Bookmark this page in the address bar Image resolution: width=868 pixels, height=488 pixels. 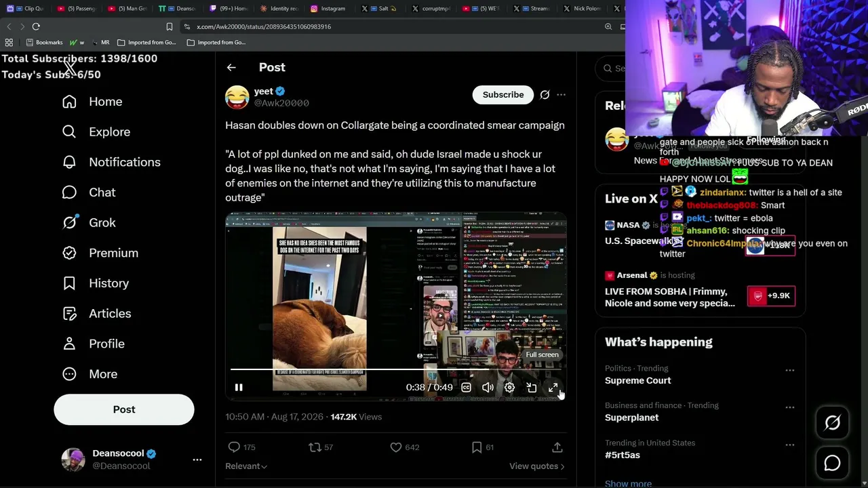(170, 26)
